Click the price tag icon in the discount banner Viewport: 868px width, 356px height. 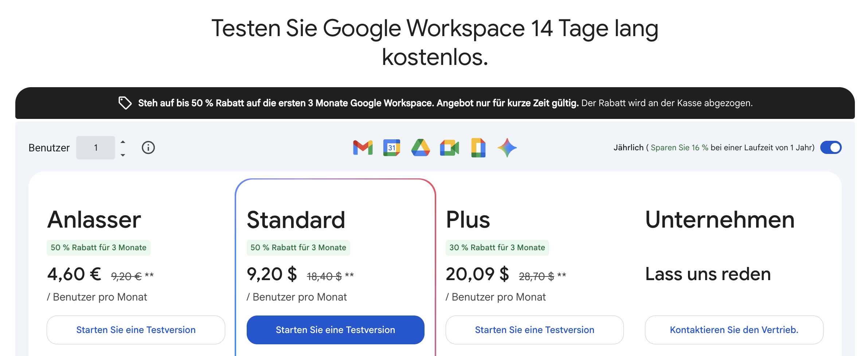pos(125,103)
